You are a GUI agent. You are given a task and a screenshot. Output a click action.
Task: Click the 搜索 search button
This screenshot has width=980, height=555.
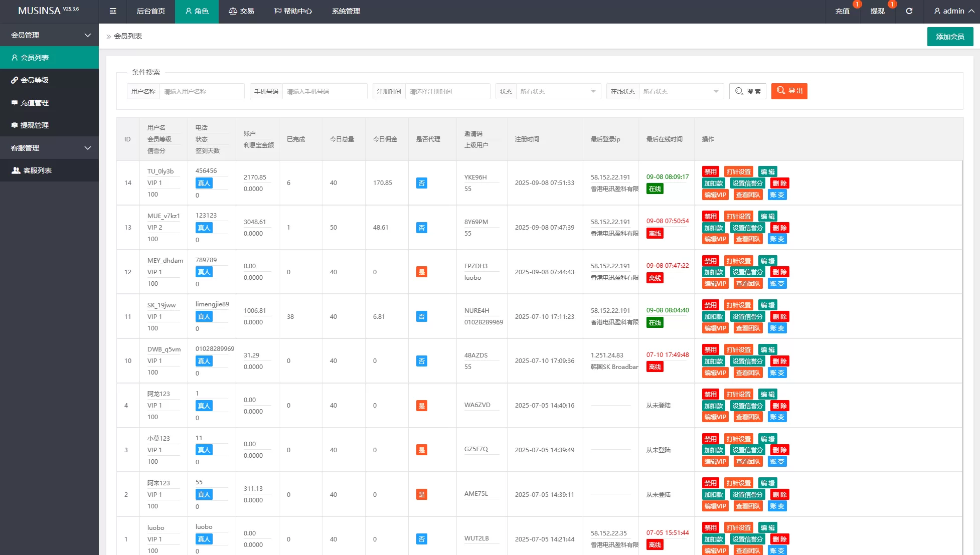click(x=747, y=91)
